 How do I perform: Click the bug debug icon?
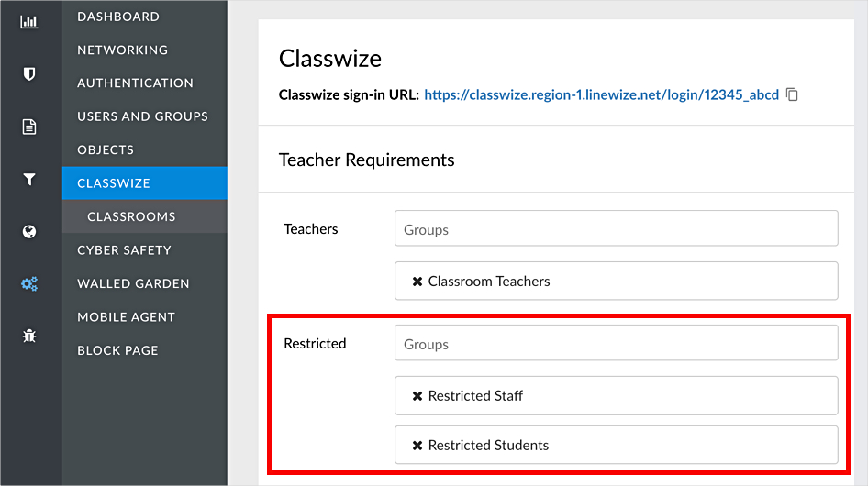(x=29, y=336)
